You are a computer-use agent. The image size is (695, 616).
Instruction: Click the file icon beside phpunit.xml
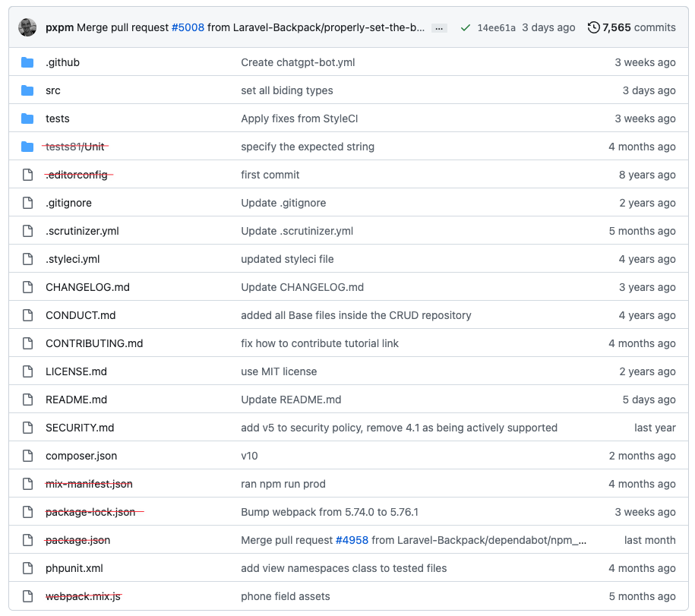pos(27,568)
